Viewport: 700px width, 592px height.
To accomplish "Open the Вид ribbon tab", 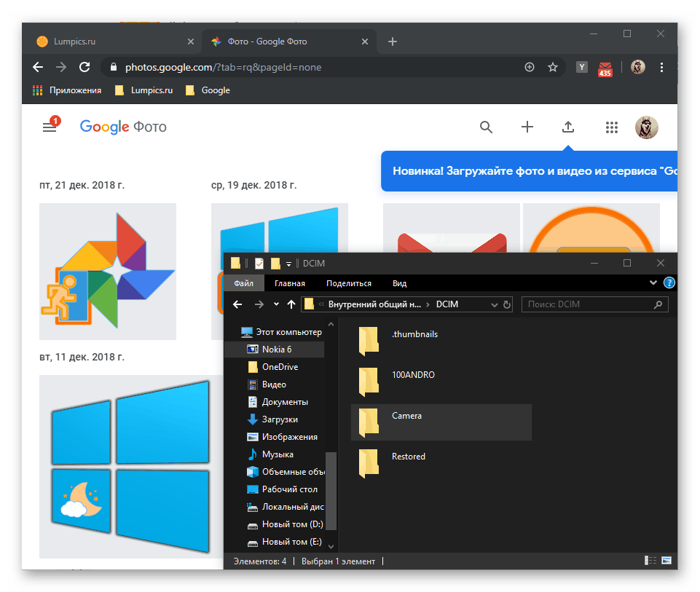I will click(x=400, y=283).
